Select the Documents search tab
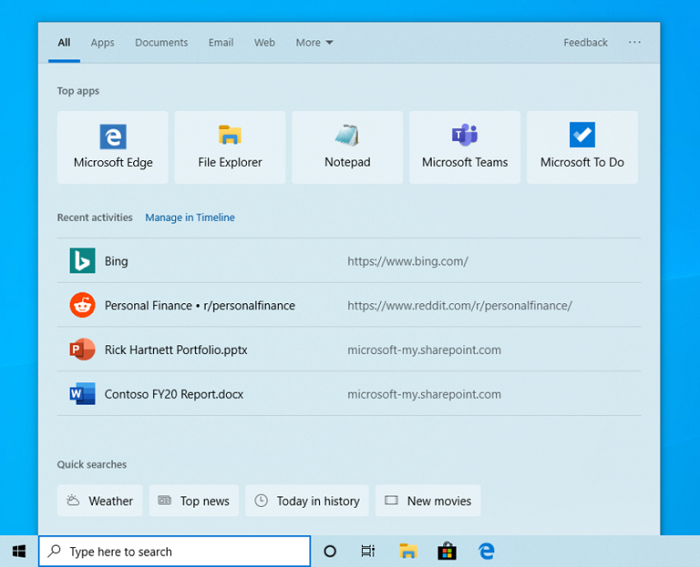Image resolution: width=700 pixels, height=567 pixels. pos(161,43)
